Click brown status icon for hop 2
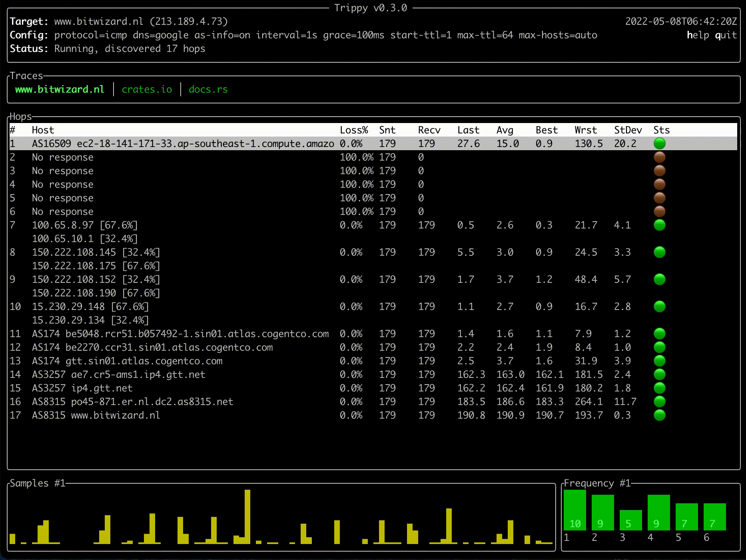746x560 pixels. [x=659, y=157]
